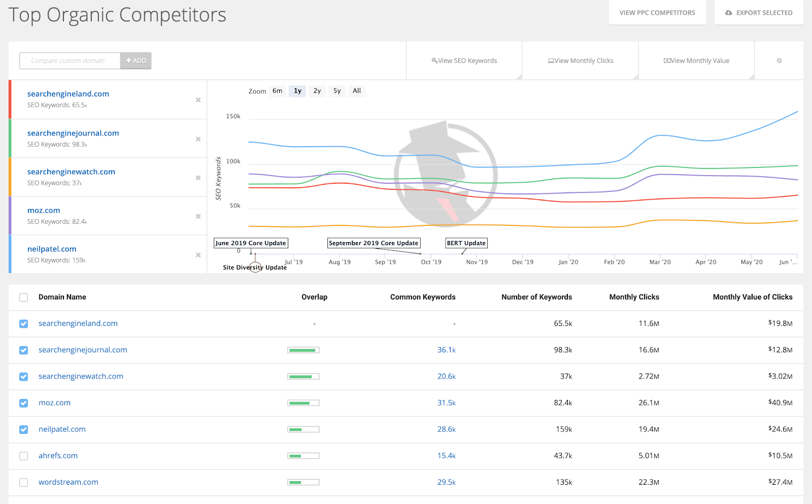Open the neilpatel.com table row link
The width and height of the screenshot is (812, 504).
coord(62,429)
